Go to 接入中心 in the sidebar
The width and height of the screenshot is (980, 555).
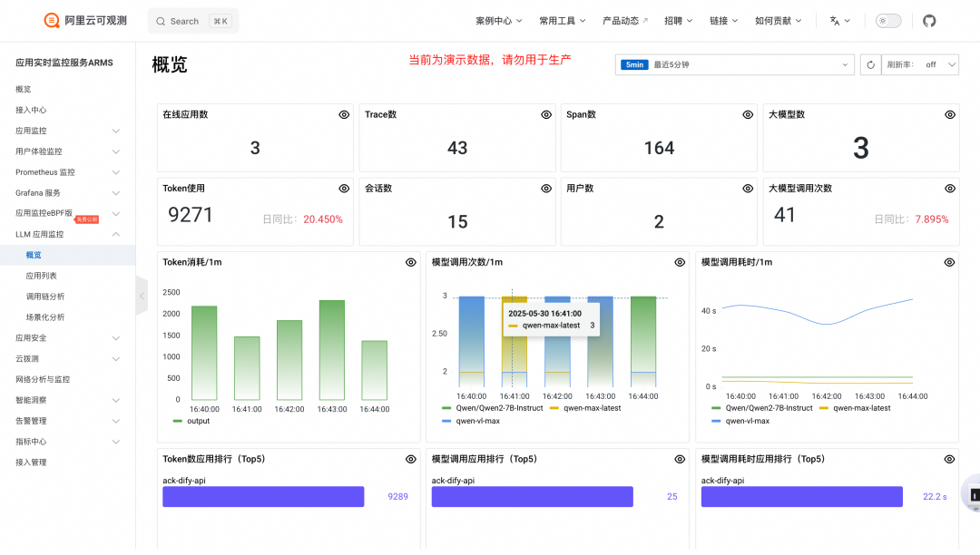[x=31, y=110]
